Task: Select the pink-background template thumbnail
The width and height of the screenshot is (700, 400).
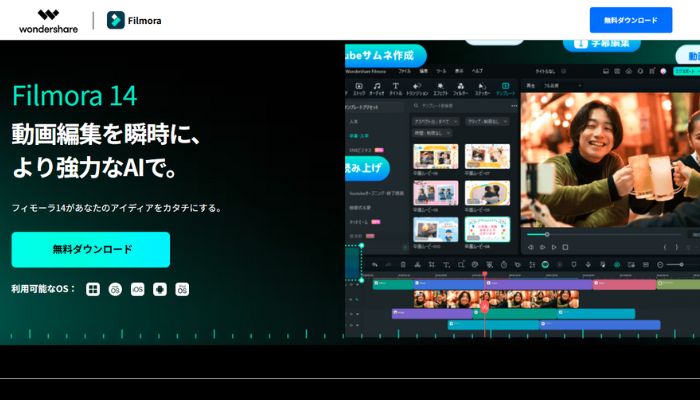Action: pos(436,193)
